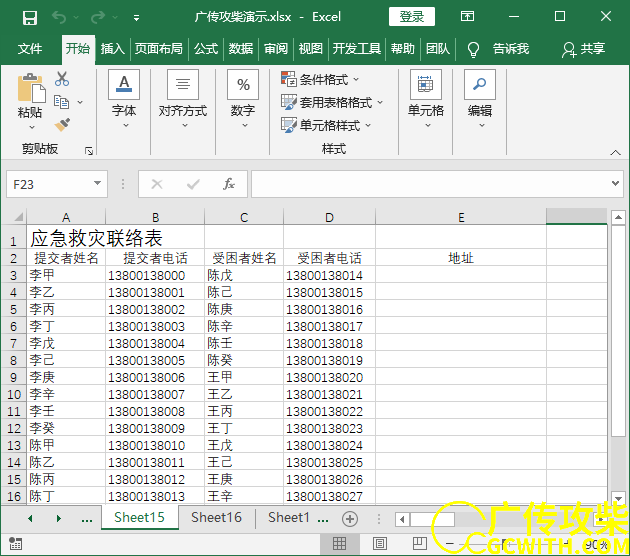The width and height of the screenshot is (630, 556).
Task: Switch to the 团队 ribbon tab
Action: pos(438,49)
